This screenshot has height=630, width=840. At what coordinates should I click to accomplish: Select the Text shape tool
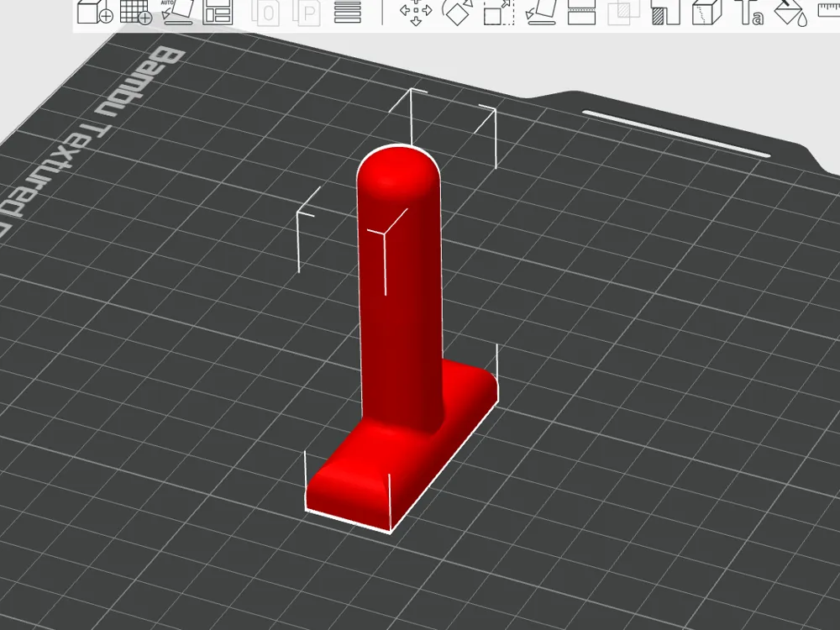(x=749, y=12)
